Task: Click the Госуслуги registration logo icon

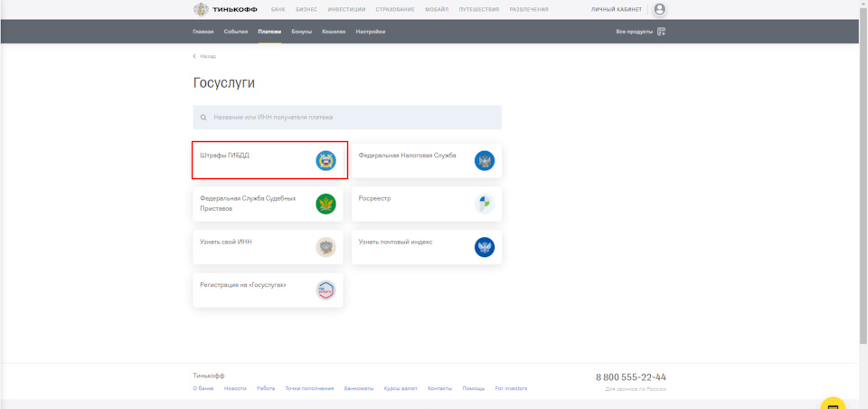Action: pyautogui.click(x=325, y=290)
